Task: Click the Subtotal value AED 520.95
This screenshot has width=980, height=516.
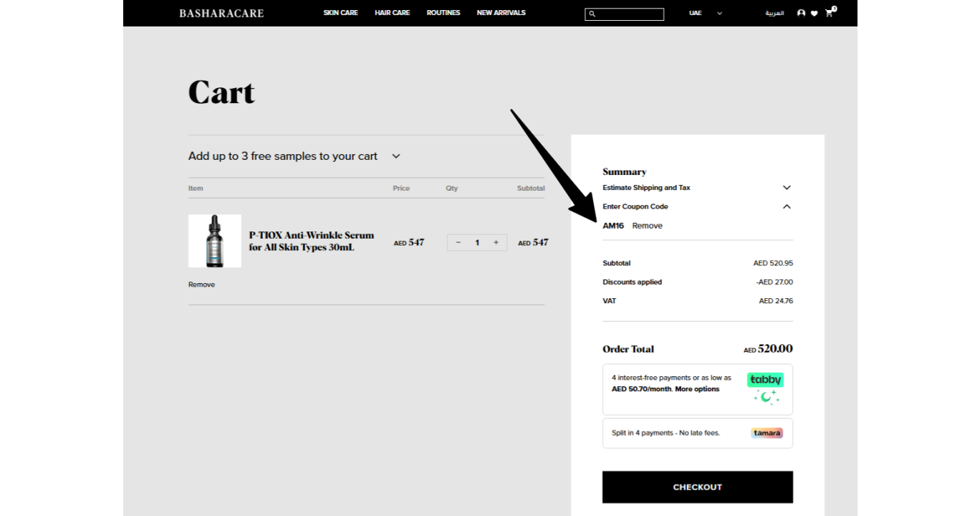Action: tap(773, 263)
